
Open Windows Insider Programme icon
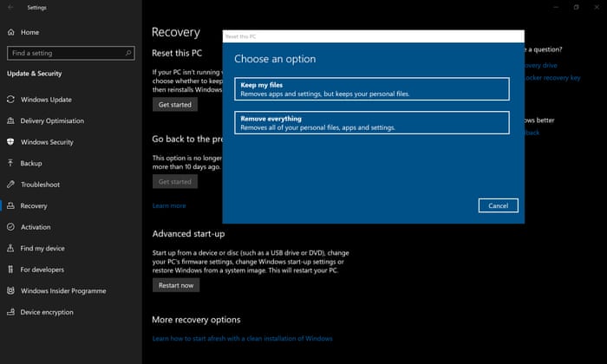tap(11, 290)
